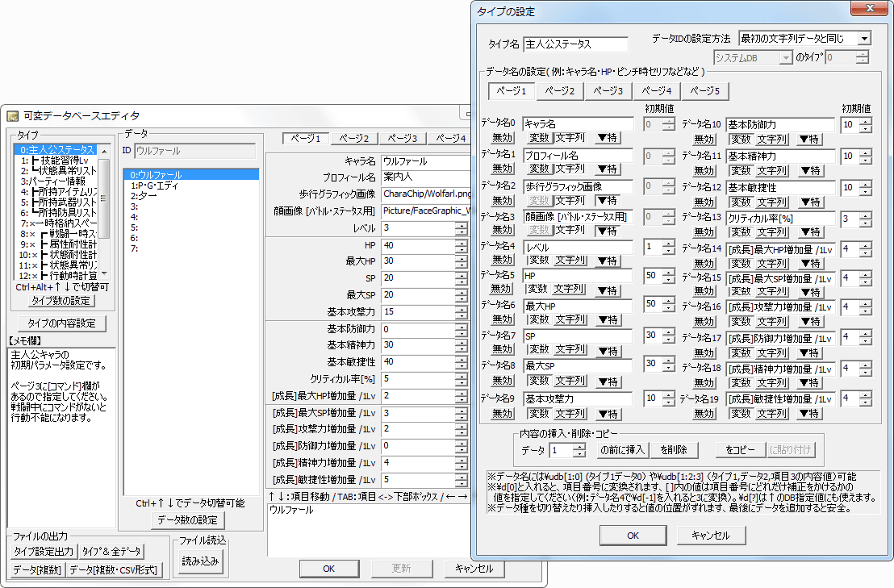Close the タイプの設定 dialog
This screenshot has height=588, width=894.
(870, 10)
